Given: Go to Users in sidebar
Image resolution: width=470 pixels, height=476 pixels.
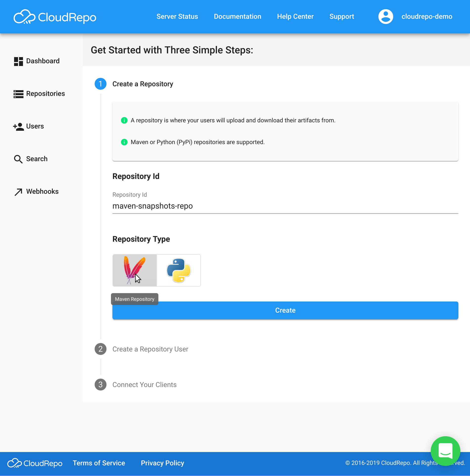Looking at the screenshot, I should [35, 126].
